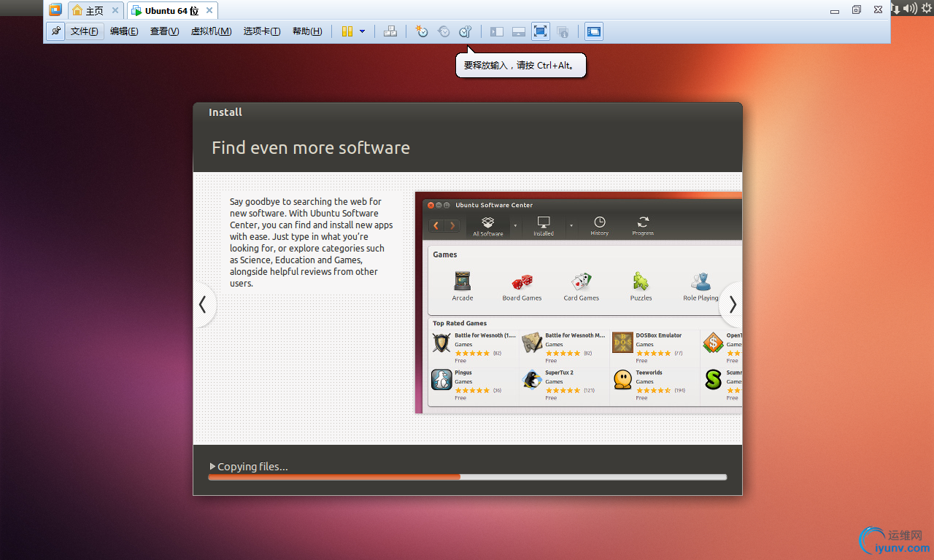Go to the next installer slide
The image size is (934, 560).
[x=732, y=305]
